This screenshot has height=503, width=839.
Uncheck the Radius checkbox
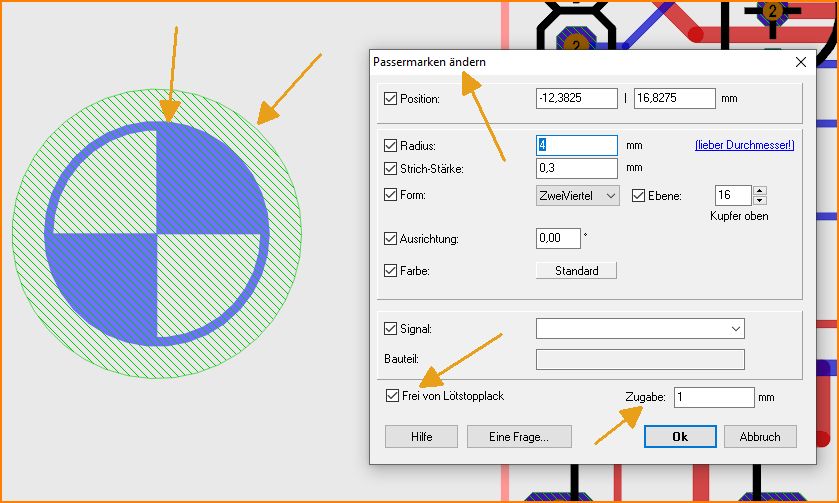point(390,146)
